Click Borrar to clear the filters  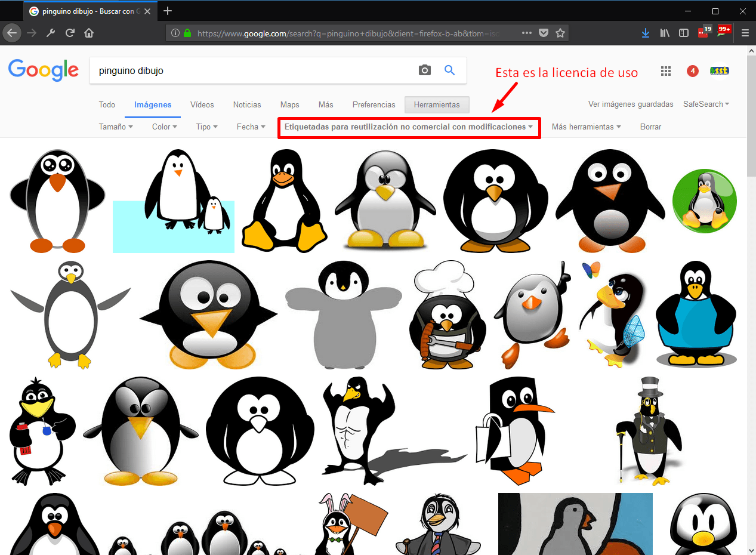(x=650, y=127)
